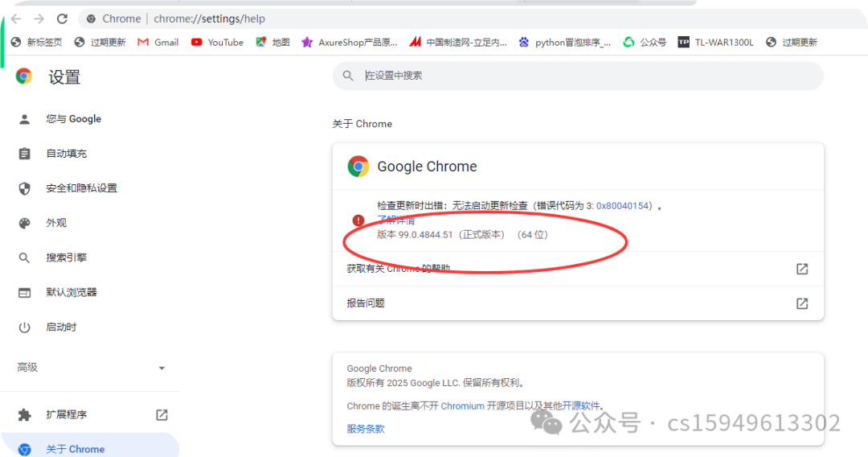868x457 pixels.
Task: Open the Chromium link
Action: coord(462,406)
